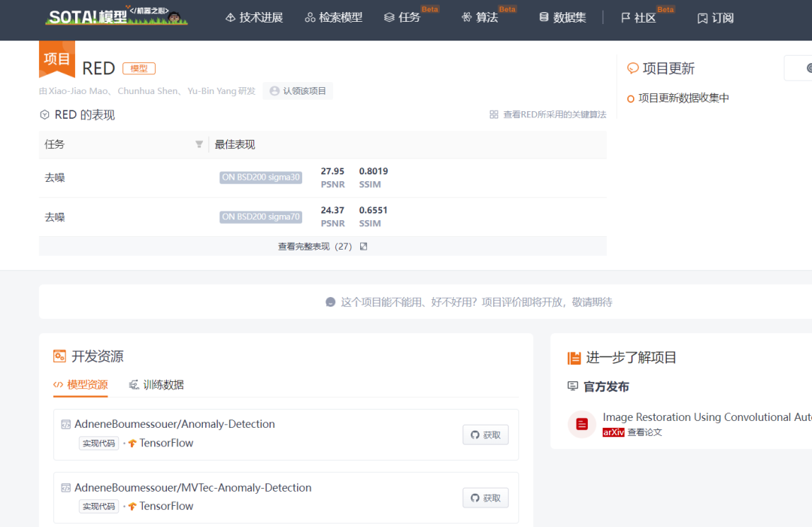The image size is (812, 527).
Task: Open AdneneBoumessouer/Anomaly-Detection repository link
Action: pos(174,424)
